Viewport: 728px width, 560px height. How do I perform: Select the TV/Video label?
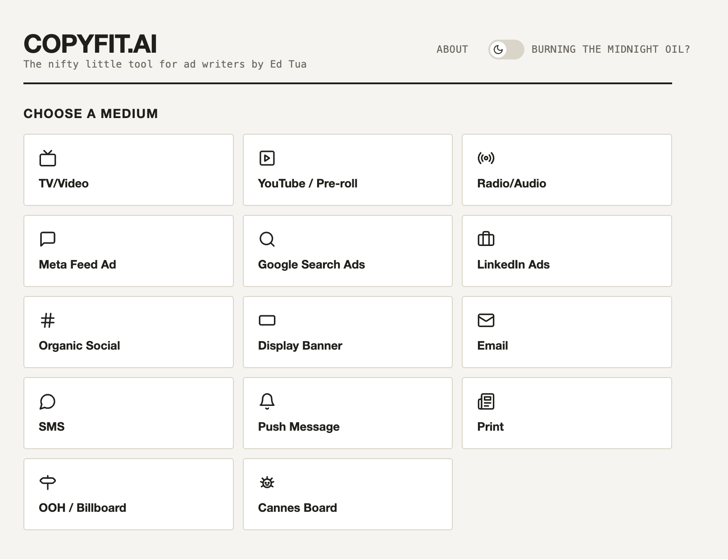[x=64, y=183]
